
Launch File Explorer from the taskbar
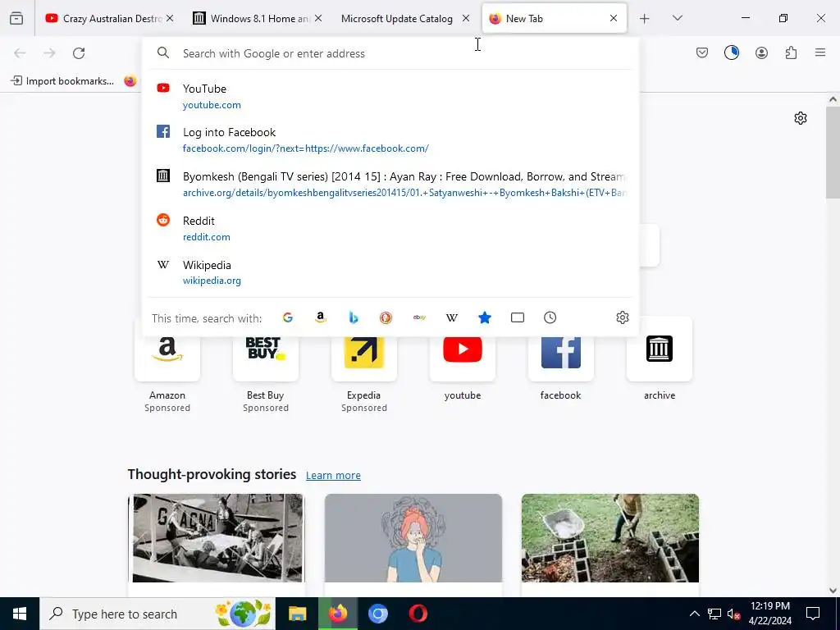tap(297, 614)
